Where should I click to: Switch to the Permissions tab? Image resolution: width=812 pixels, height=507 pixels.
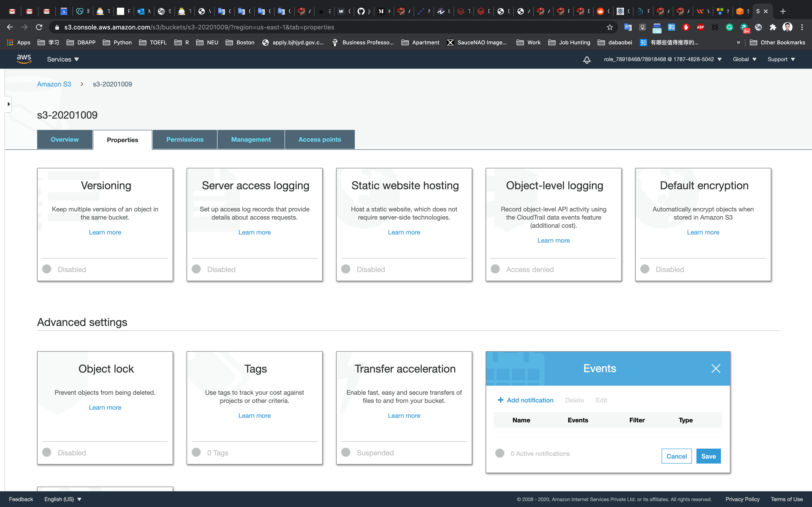pos(185,139)
